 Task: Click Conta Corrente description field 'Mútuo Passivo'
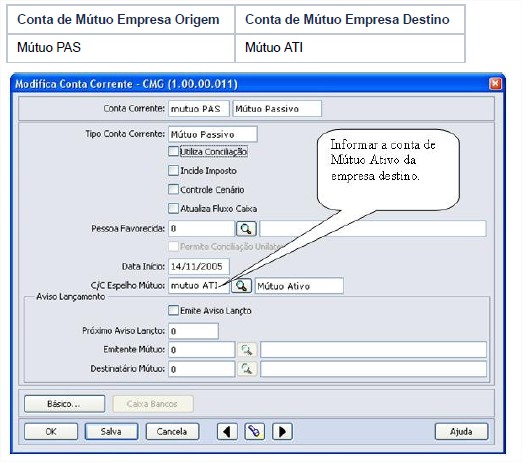tap(277, 109)
